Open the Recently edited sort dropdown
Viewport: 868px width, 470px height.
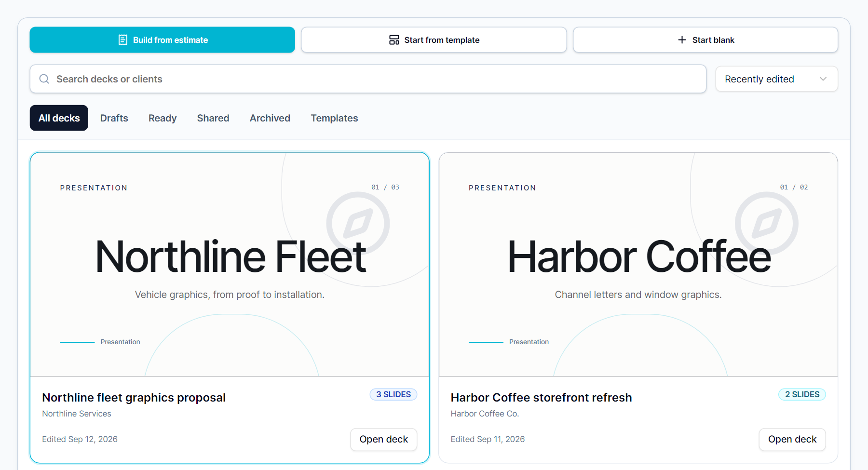(776, 79)
